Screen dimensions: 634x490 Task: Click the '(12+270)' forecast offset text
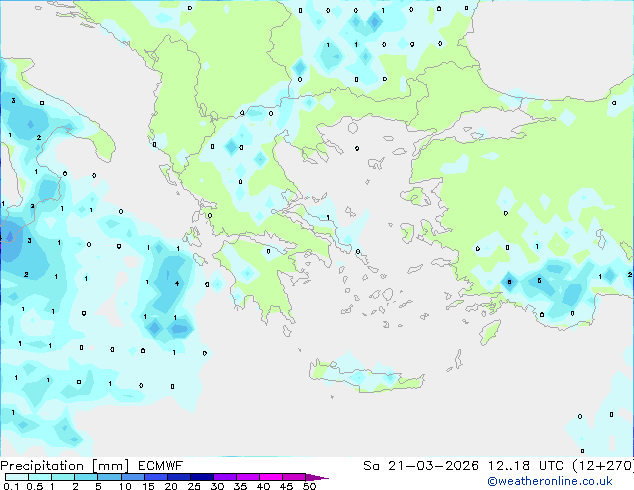pyautogui.click(x=603, y=466)
